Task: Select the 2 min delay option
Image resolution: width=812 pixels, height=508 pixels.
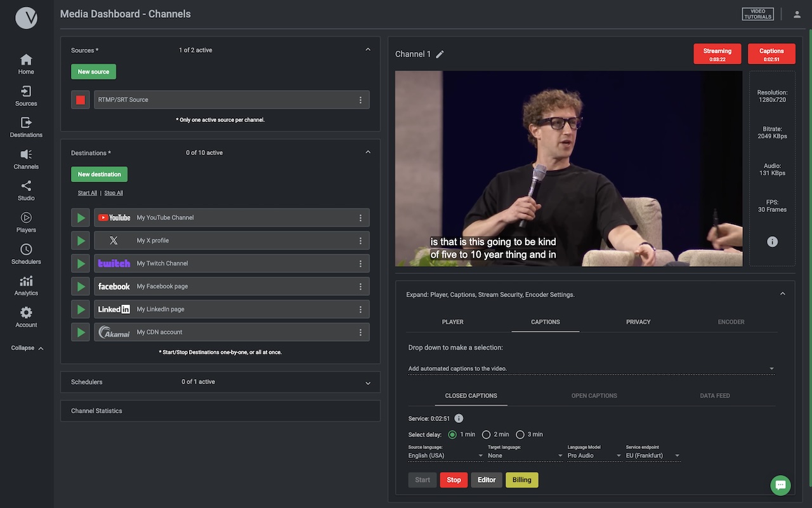Action: coord(487,435)
